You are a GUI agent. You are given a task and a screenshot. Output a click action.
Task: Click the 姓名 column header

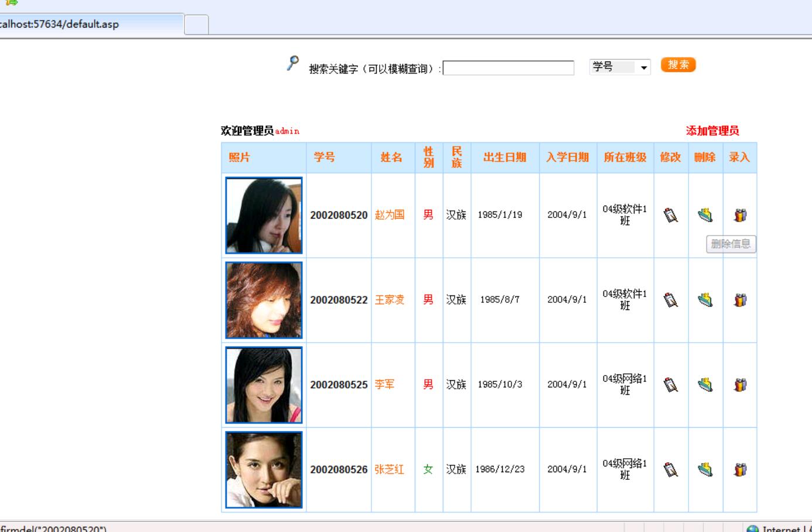coord(391,157)
